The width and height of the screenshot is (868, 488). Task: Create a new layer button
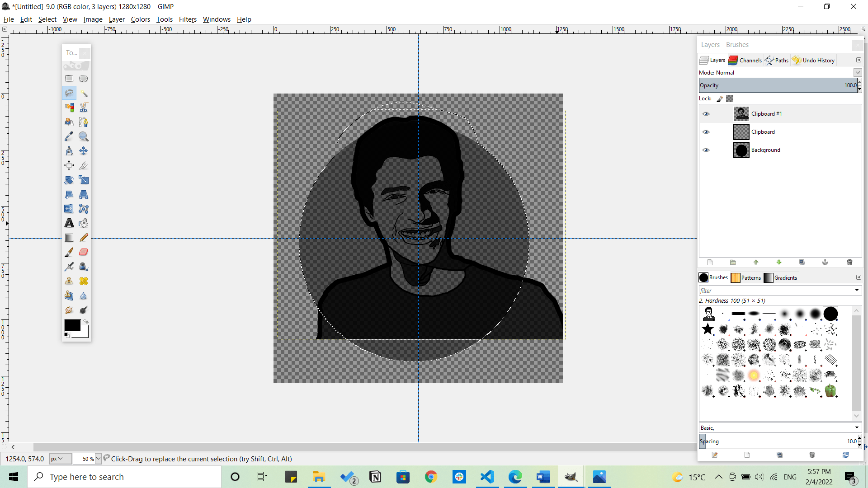coord(710,263)
